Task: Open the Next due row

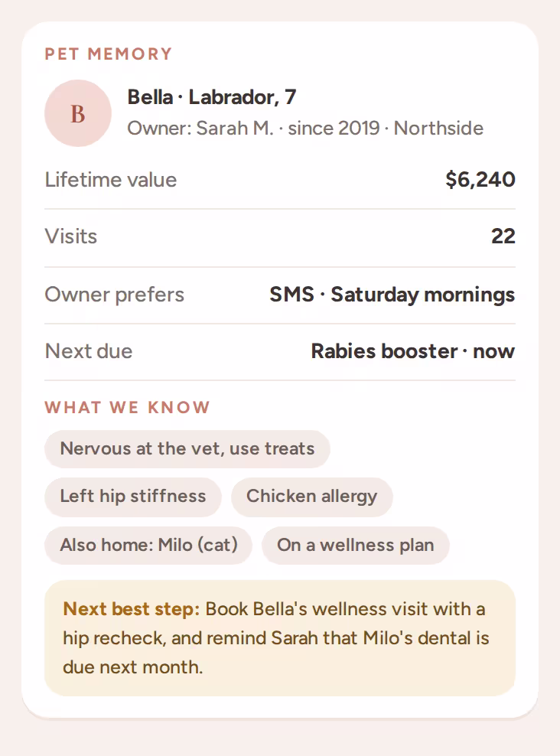Action: (280, 351)
